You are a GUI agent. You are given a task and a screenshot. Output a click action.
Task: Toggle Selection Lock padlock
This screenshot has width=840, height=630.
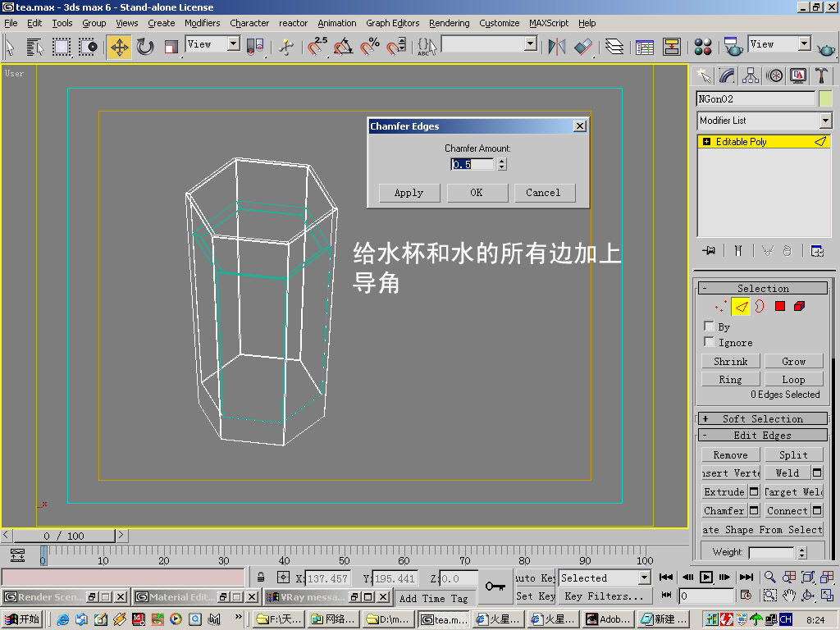click(x=261, y=577)
